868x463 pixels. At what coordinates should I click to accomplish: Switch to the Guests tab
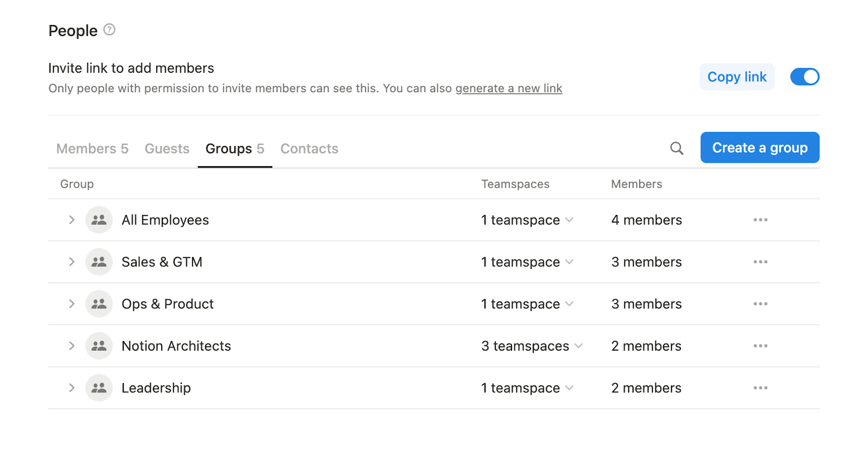pos(167,149)
